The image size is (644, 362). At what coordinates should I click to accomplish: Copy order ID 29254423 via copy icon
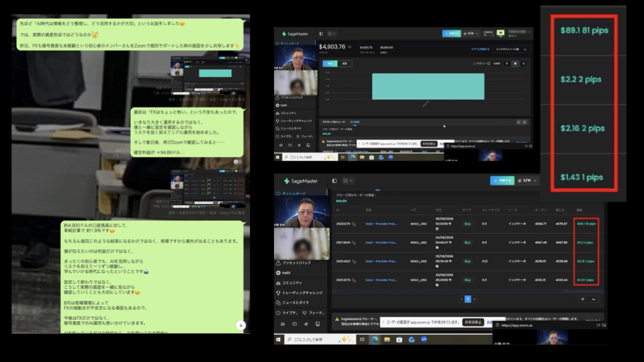click(x=354, y=261)
